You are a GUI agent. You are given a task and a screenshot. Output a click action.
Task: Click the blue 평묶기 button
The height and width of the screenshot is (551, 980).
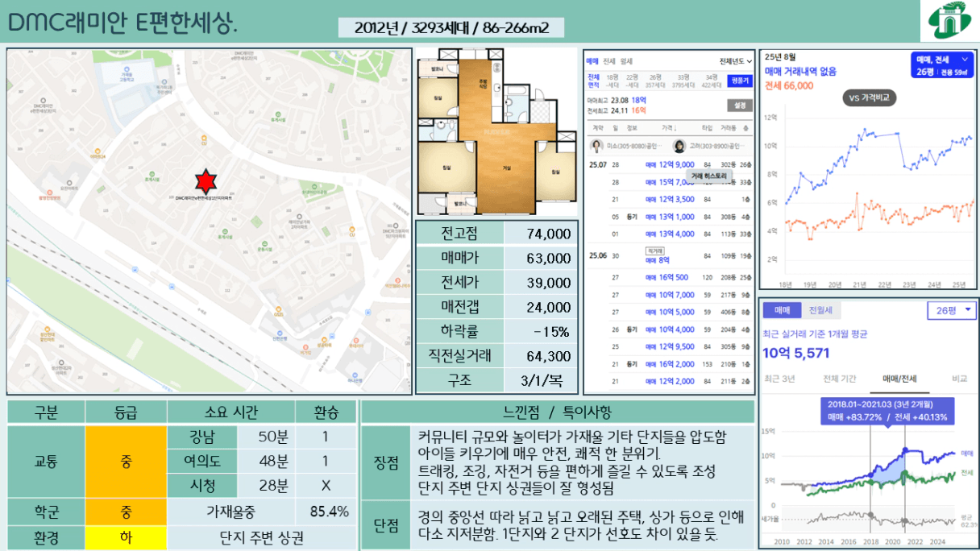739,81
